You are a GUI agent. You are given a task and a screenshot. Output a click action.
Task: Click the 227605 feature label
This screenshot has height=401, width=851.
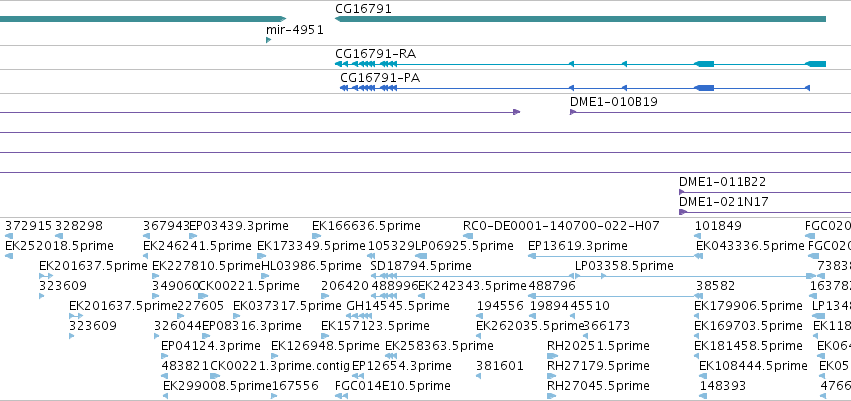click(201, 306)
